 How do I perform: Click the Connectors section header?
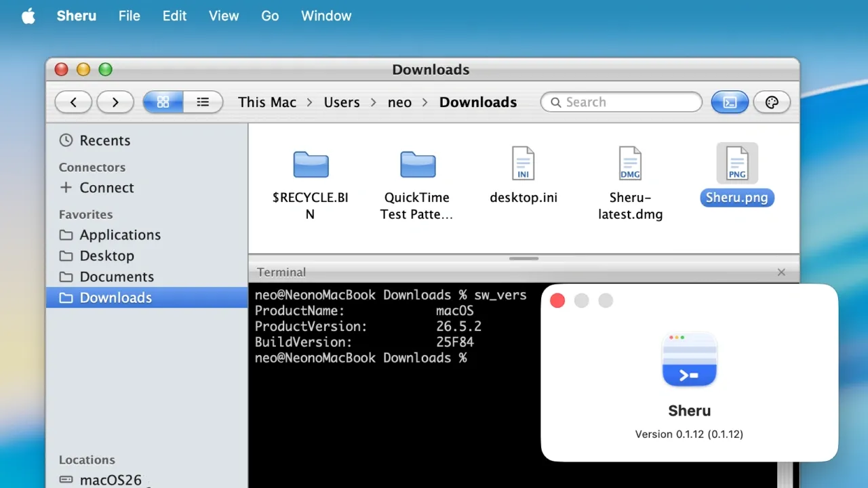coord(92,167)
